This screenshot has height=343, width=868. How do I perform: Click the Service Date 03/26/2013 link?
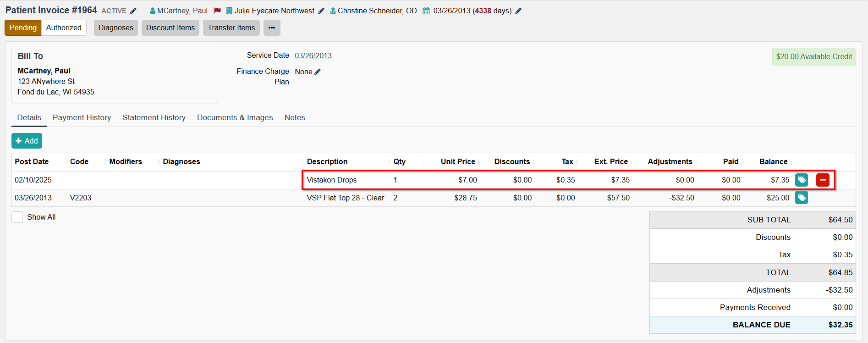point(313,55)
